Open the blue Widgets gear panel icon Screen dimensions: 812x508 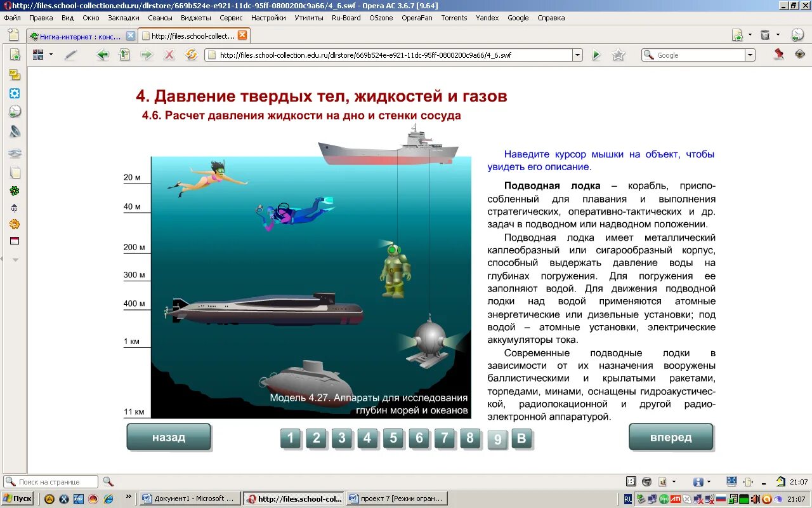point(15,93)
